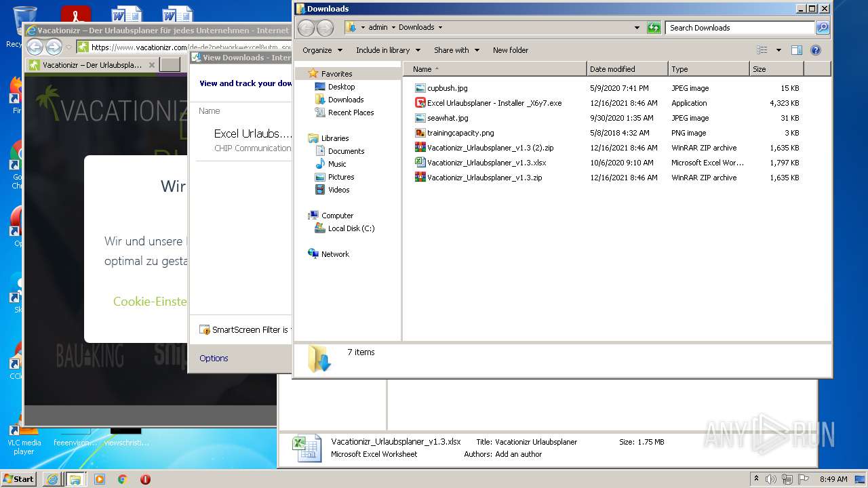Close the Vacationizr browser tab

click(x=151, y=65)
